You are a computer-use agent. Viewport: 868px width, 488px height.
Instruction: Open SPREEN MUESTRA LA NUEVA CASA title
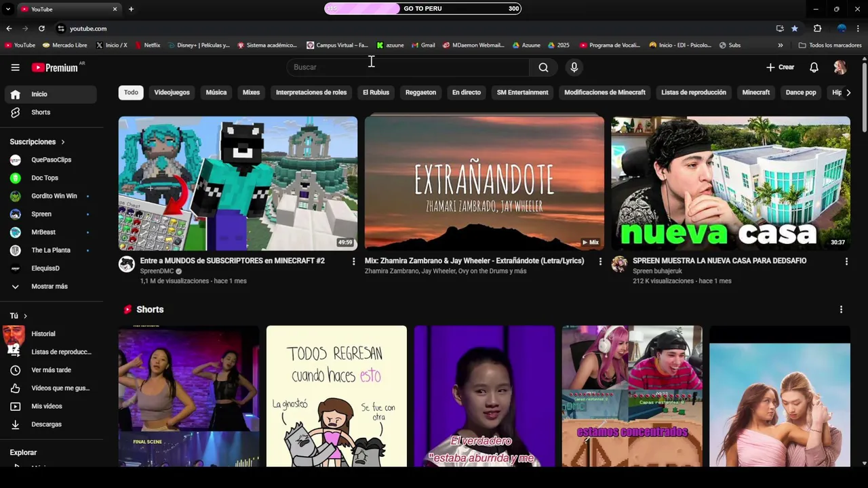(719, 261)
